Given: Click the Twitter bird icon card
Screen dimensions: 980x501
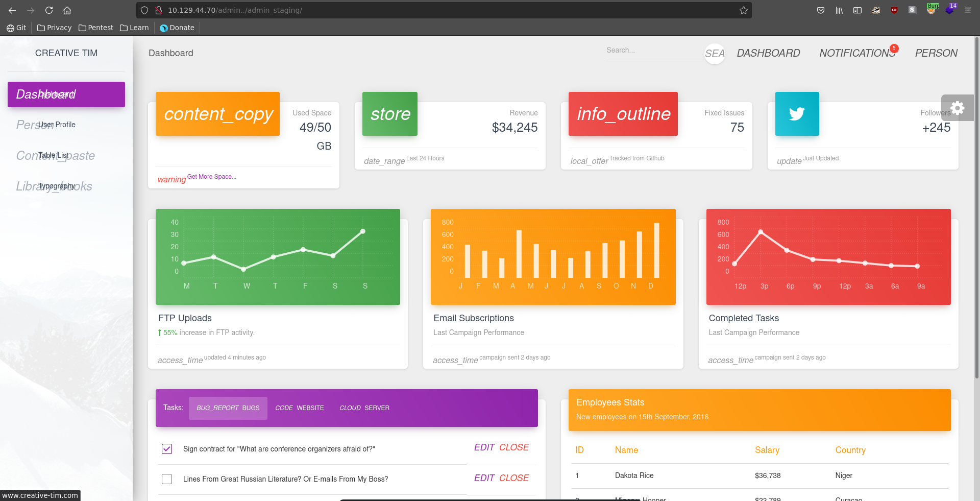Looking at the screenshot, I should (797, 114).
